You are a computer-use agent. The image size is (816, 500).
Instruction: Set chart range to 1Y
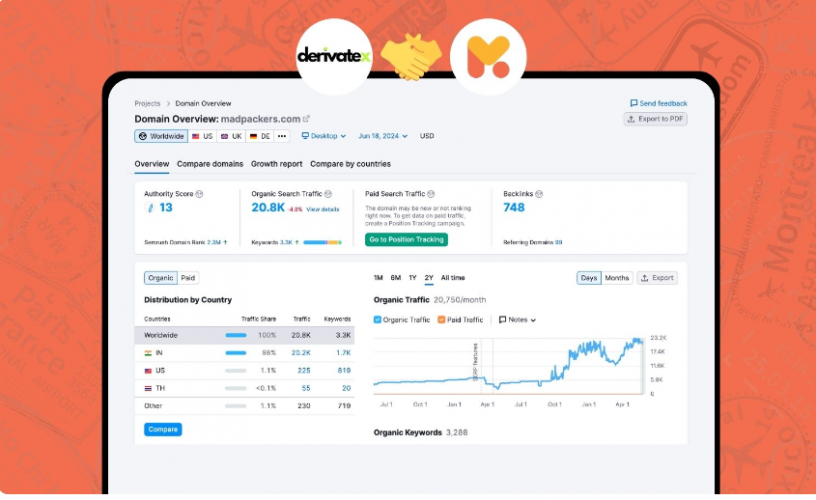[413, 278]
